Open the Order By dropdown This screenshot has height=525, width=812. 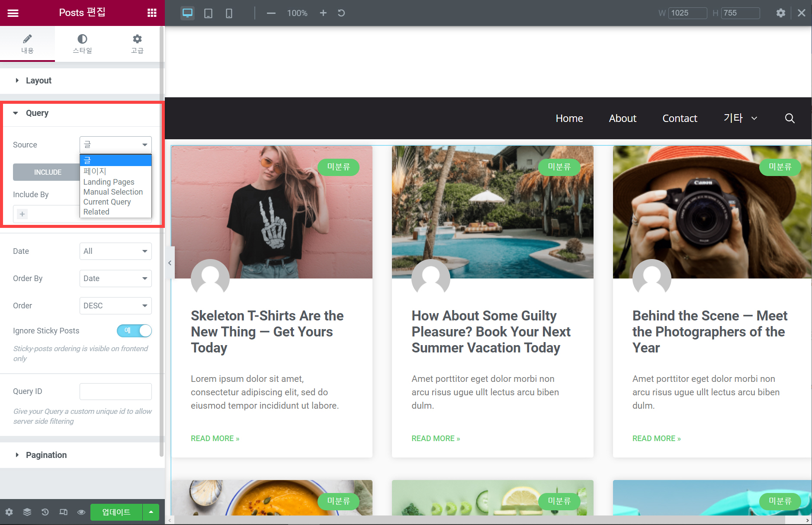[x=116, y=279]
